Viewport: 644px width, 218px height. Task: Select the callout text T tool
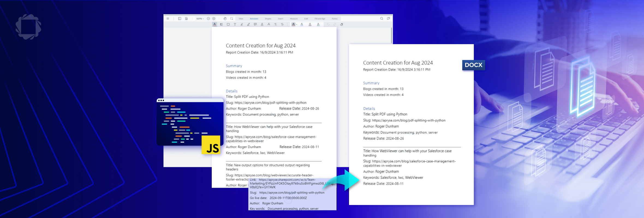[x=276, y=24]
